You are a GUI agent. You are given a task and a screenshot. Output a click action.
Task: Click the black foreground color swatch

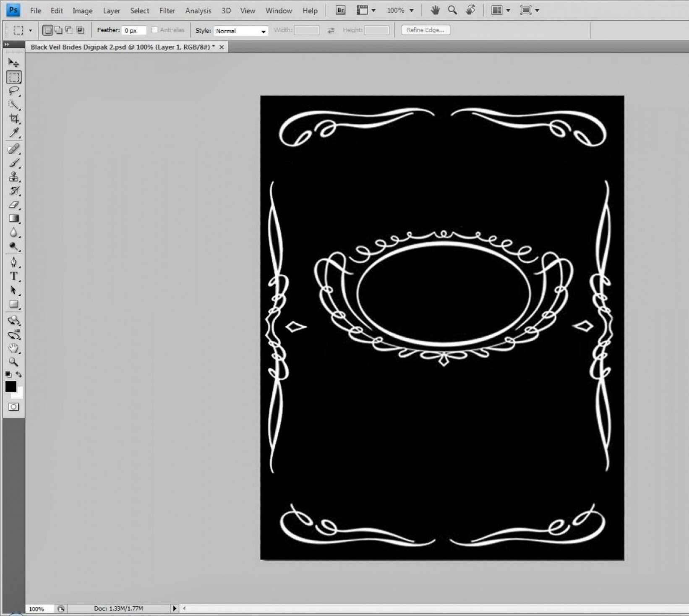(x=10, y=386)
